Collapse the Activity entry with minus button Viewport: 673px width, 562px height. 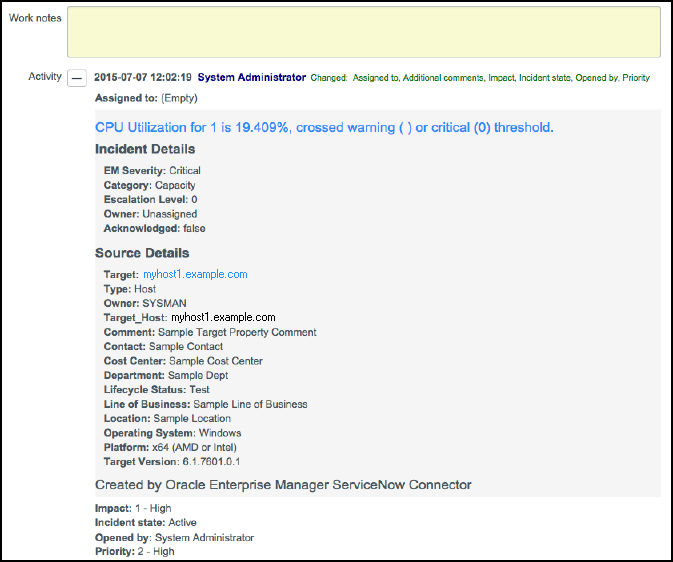[x=77, y=78]
